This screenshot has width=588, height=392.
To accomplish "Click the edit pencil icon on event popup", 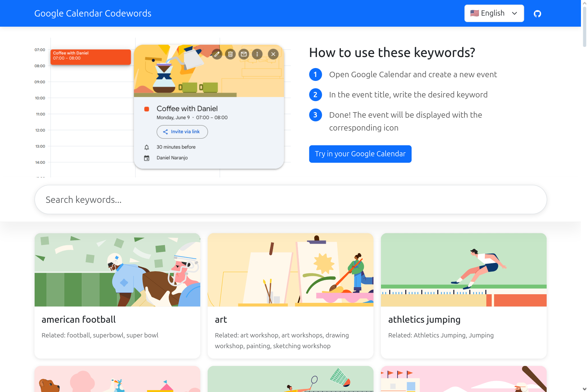I will (x=217, y=54).
